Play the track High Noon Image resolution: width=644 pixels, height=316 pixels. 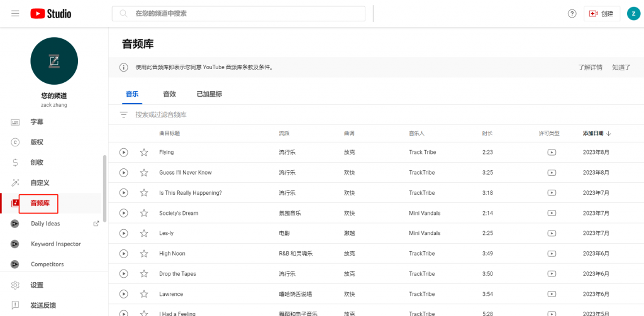[124, 254]
